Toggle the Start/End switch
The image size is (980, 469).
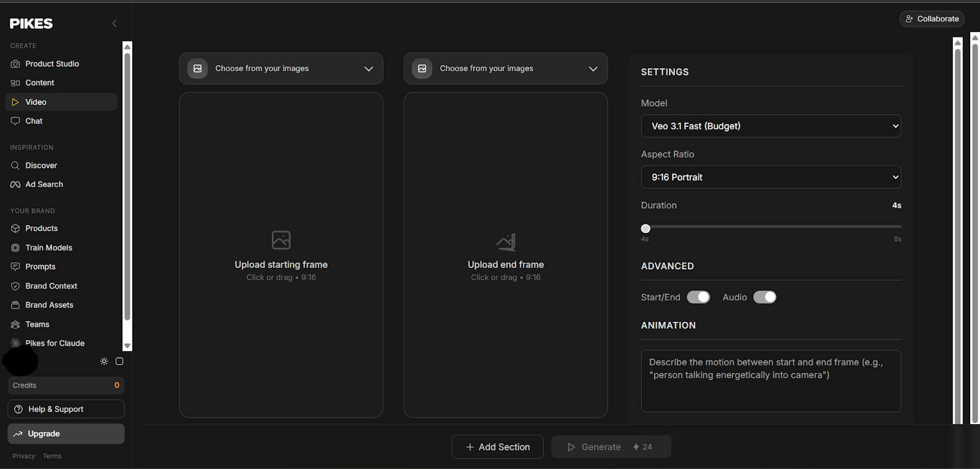click(x=698, y=297)
